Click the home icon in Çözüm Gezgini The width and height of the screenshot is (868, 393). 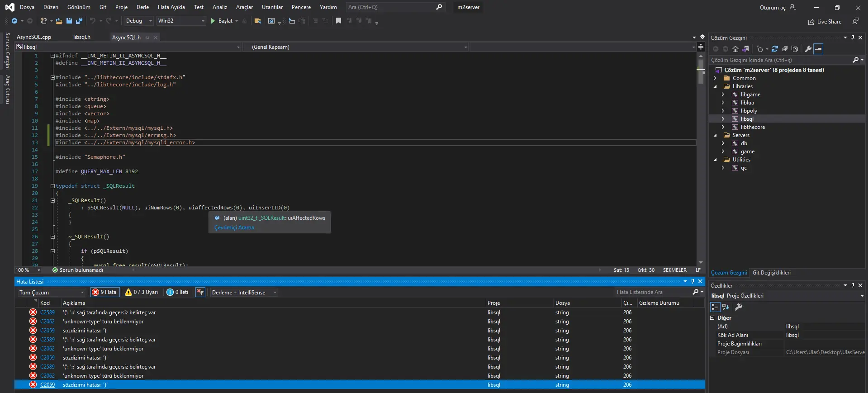pos(735,49)
